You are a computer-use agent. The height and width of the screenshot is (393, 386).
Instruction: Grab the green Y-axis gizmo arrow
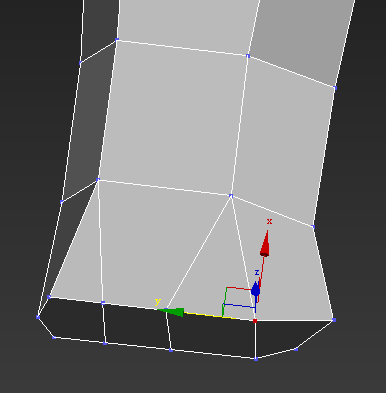point(171,312)
